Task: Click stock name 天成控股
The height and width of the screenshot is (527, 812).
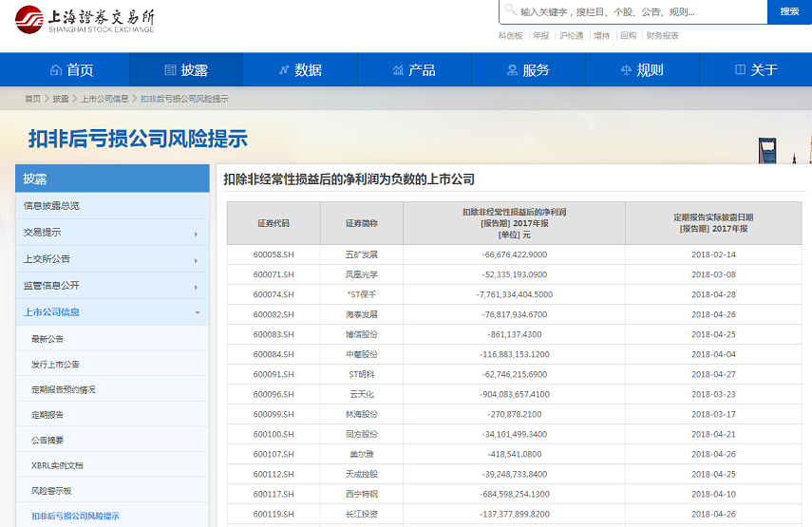Action: pos(362,474)
